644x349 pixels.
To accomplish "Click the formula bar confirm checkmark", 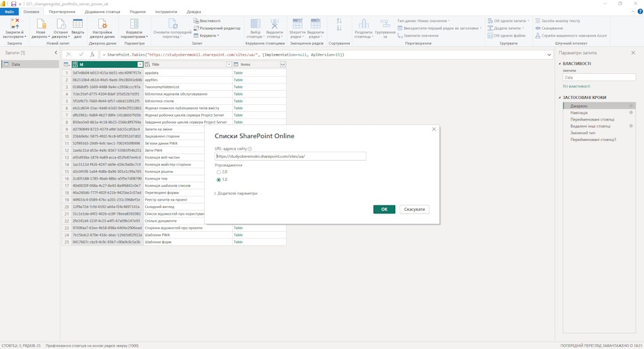I will [x=81, y=54].
